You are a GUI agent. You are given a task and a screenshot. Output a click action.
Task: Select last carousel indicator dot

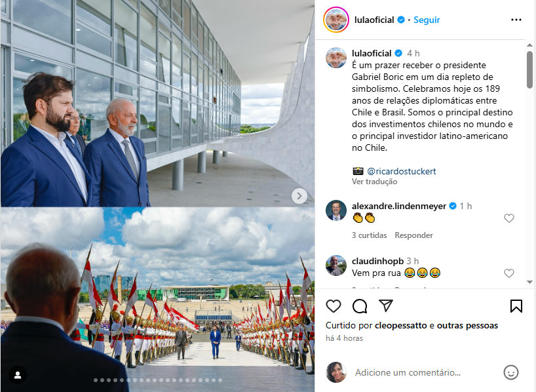click(220, 380)
